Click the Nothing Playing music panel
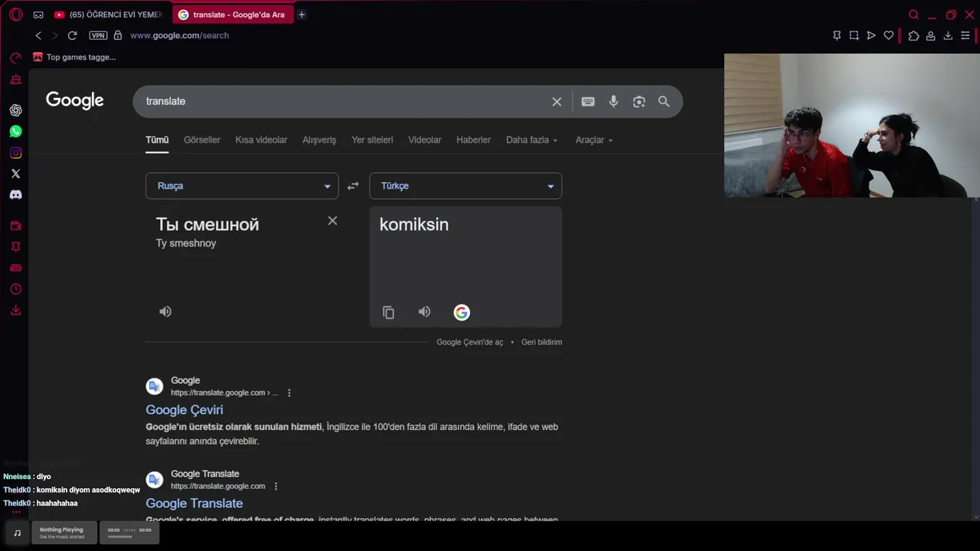Screen dimensions: 980x551 click(x=64, y=533)
